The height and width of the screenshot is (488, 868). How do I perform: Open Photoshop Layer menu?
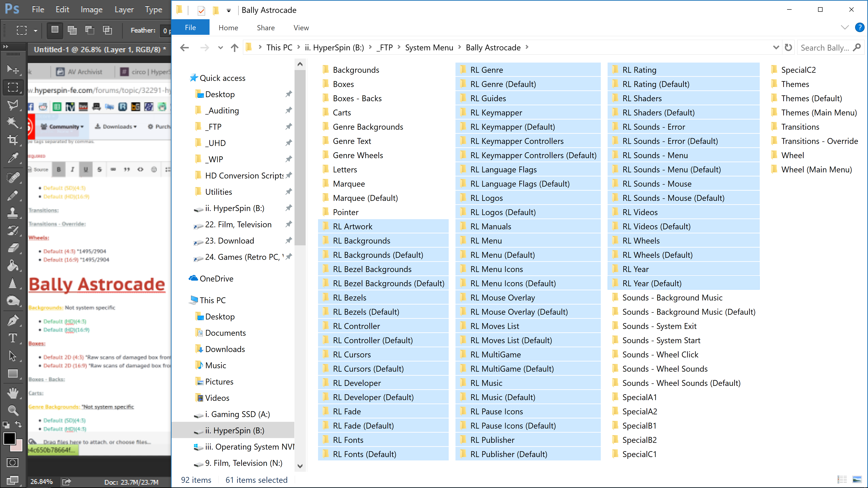click(124, 9)
